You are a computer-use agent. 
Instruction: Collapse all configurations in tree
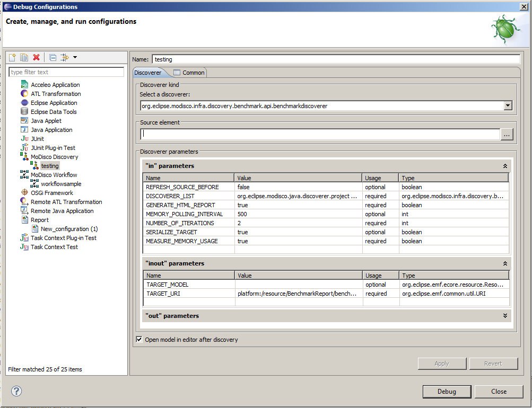click(53, 57)
